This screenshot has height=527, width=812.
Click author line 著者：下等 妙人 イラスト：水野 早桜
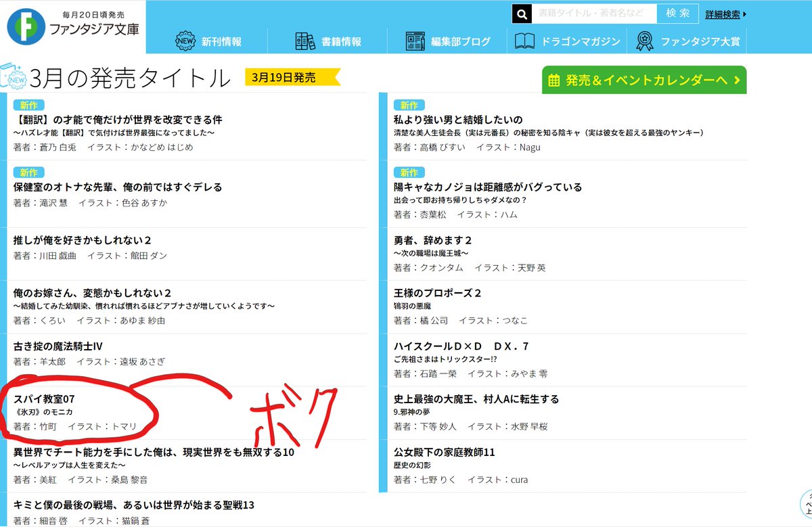coord(471,427)
